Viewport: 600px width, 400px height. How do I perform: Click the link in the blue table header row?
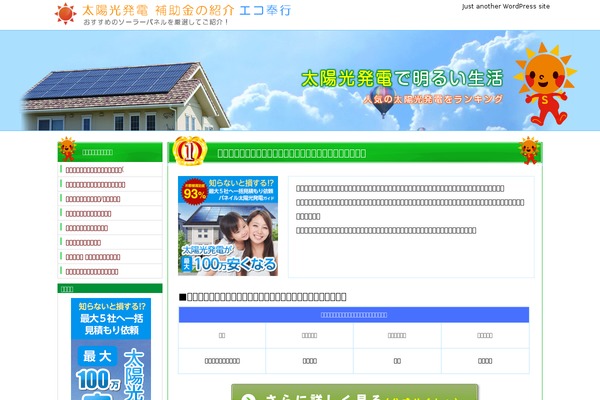pos(354,315)
